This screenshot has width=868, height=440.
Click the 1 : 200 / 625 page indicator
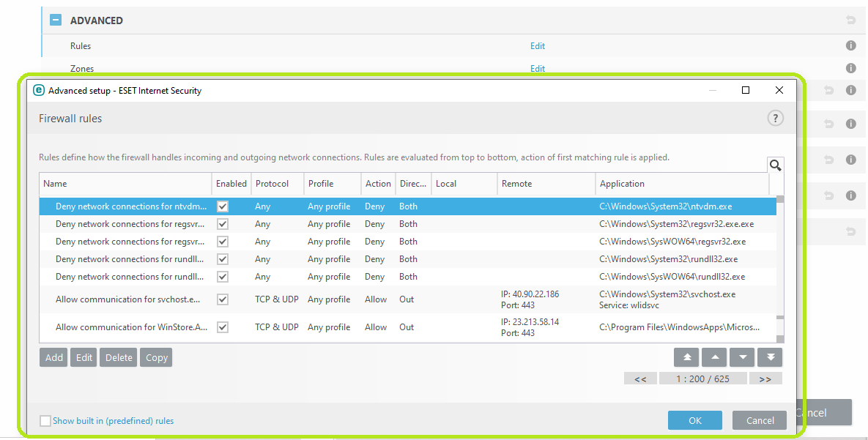[702, 379]
